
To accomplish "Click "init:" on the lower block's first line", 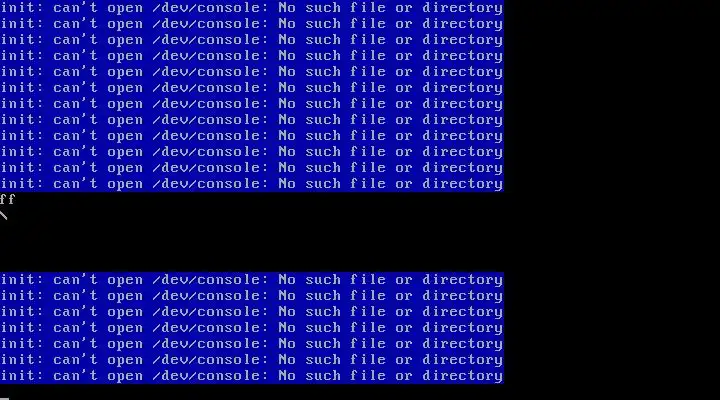I will click(22, 280).
